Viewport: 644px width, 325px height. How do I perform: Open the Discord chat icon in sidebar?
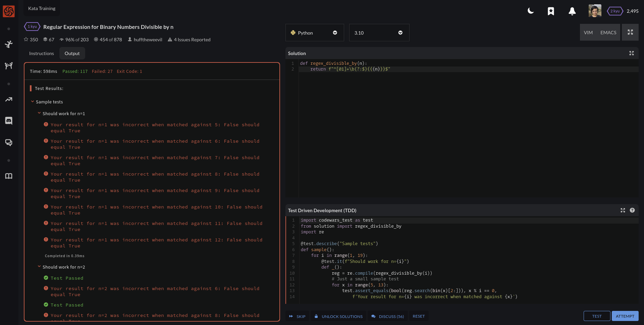pos(9,121)
